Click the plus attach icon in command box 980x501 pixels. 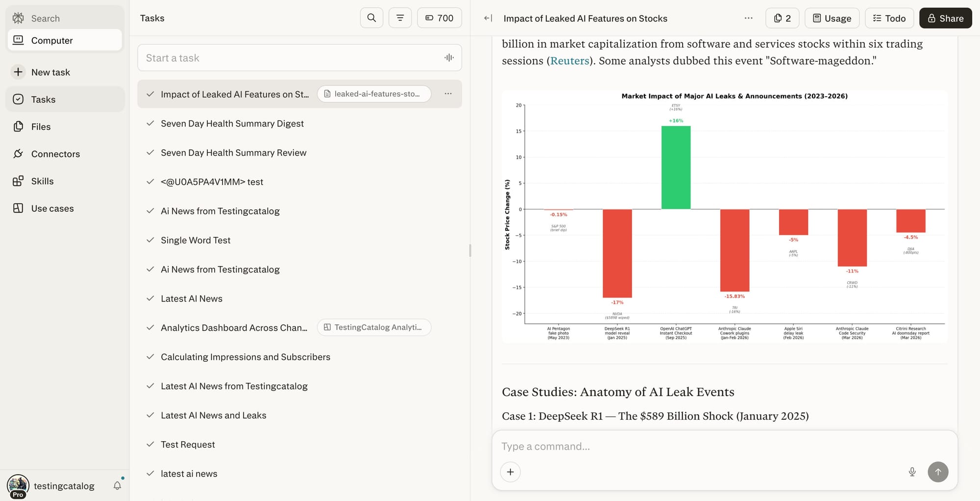[510, 472]
